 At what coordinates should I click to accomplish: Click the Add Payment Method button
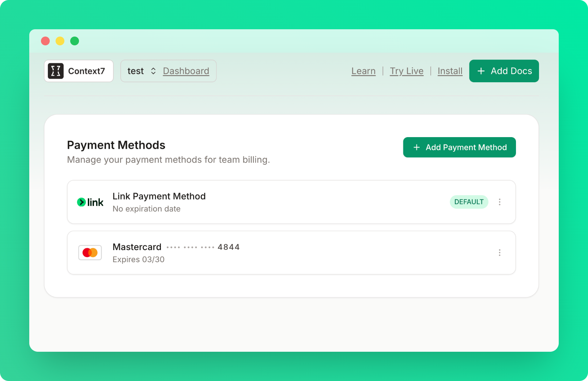click(x=459, y=147)
